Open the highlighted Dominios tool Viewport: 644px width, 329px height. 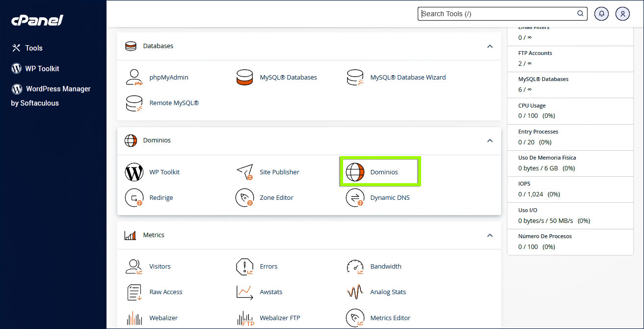point(380,172)
